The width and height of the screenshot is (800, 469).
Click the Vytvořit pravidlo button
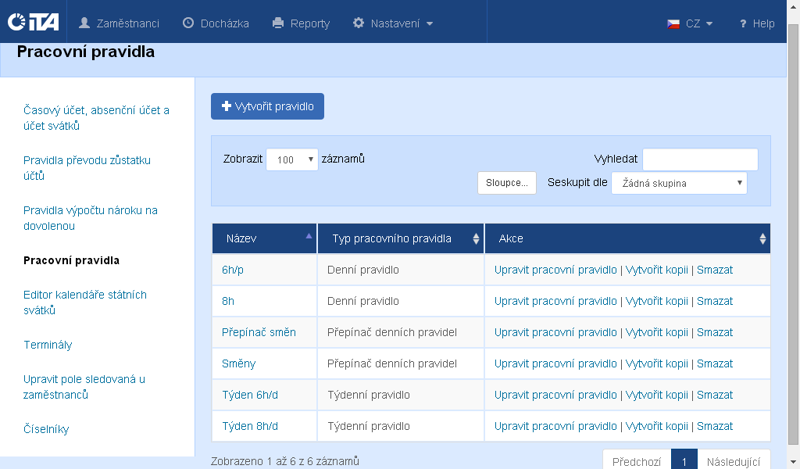(267, 106)
